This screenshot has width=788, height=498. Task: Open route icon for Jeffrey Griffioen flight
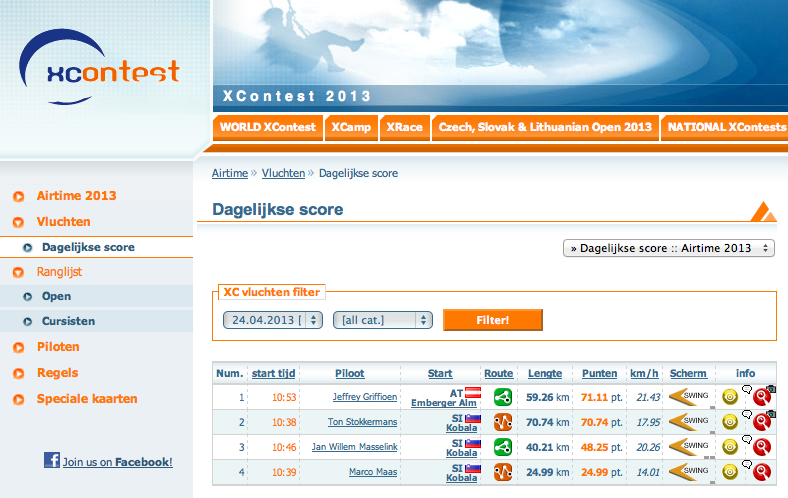[503, 397]
